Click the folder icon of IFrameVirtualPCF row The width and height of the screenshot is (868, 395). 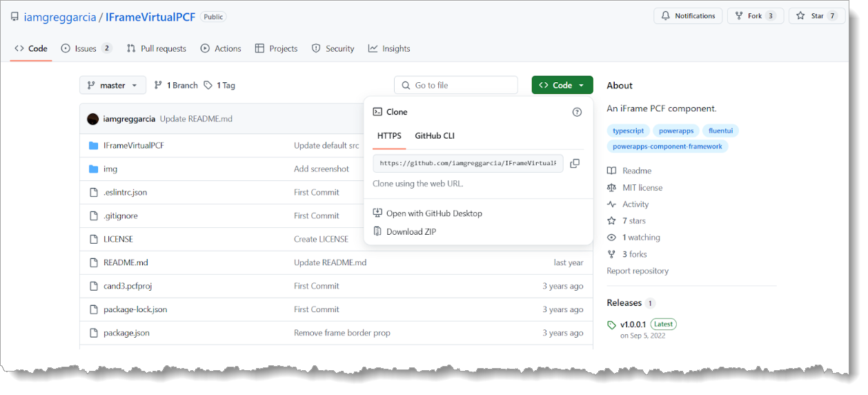pyautogui.click(x=94, y=145)
